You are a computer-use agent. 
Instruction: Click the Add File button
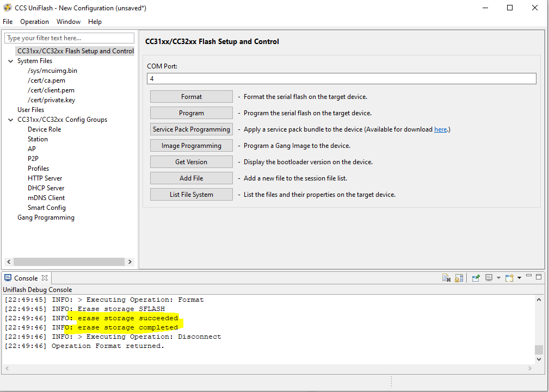[x=192, y=178]
